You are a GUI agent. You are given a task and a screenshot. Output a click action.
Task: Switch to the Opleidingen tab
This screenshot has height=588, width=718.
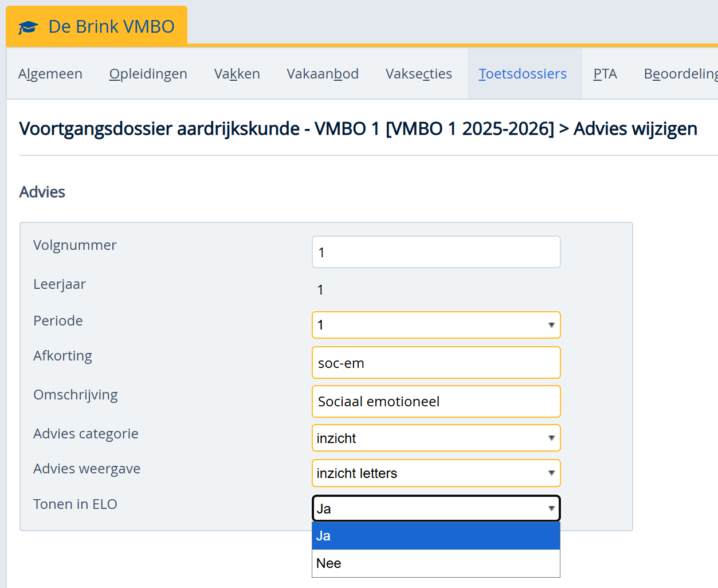click(148, 74)
